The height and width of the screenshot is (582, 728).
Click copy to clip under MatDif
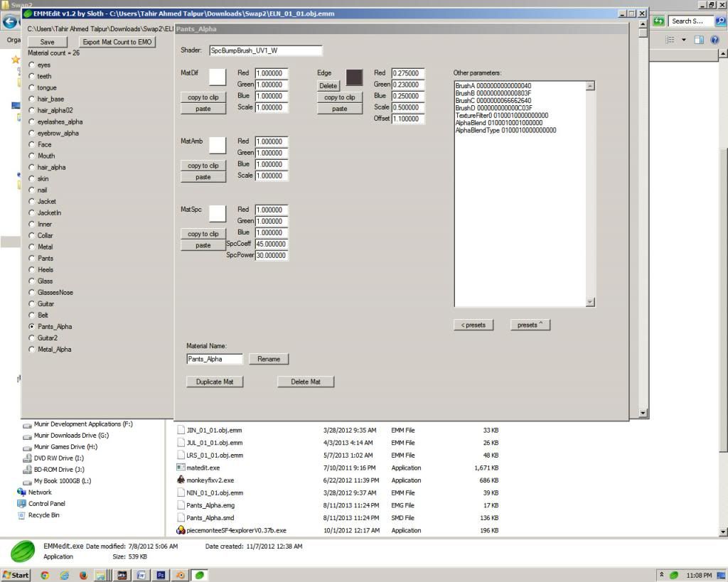(203, 97)
